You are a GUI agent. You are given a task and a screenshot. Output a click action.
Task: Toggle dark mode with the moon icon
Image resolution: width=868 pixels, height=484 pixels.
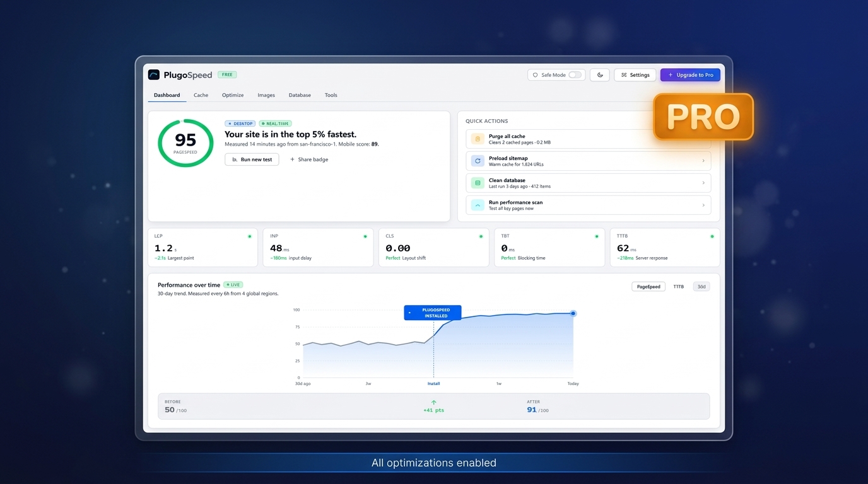pos(600,75)
